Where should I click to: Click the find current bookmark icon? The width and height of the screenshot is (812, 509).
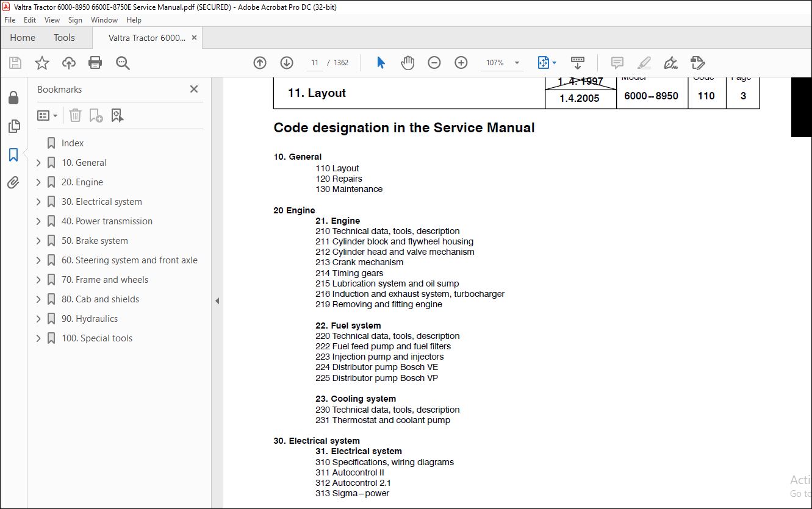point(118,115)
